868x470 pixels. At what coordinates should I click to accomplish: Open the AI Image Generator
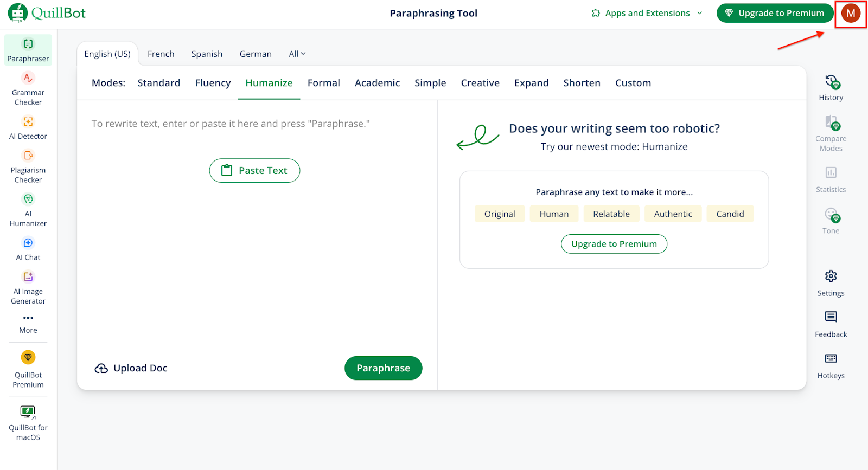click(28, 287)
